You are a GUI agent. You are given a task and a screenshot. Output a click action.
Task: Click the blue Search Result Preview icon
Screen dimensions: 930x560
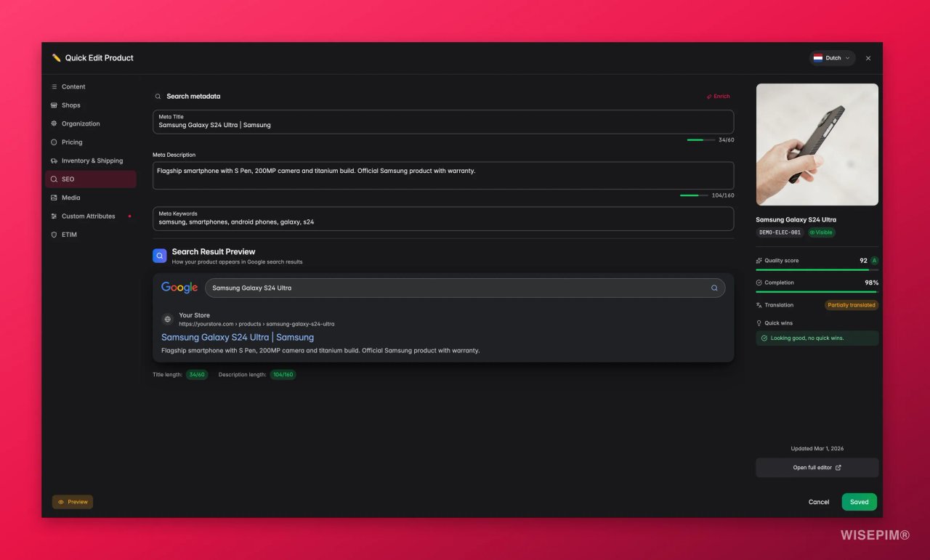[160, 256]
